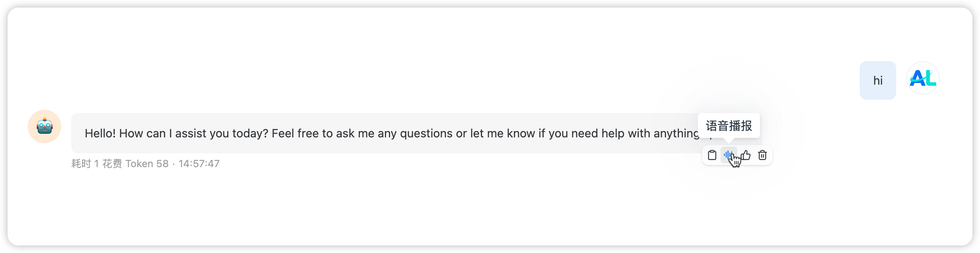Delete the assistant message via trash icon
Viewport: 980px width, 253px height.
[762, 155]
